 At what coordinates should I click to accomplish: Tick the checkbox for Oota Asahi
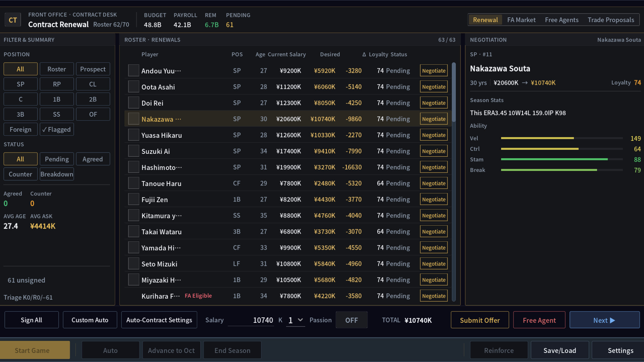[133, 87]
